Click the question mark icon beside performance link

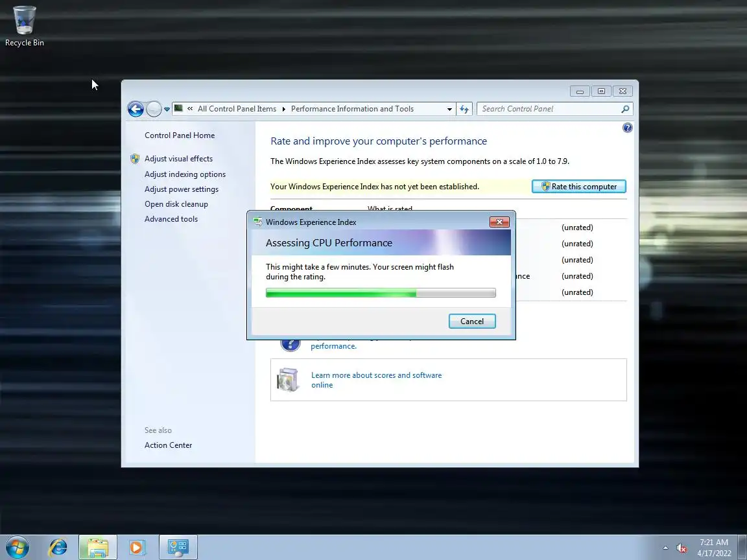coord(290,344)
